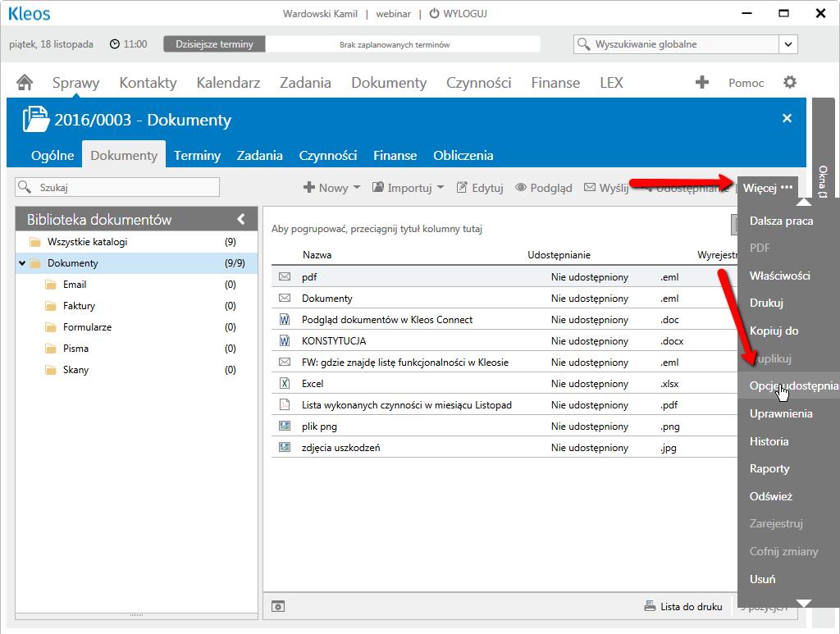840x634 pixels.
Task: Click the case folder icon in blue header
Action: click(x=35, y=119)
